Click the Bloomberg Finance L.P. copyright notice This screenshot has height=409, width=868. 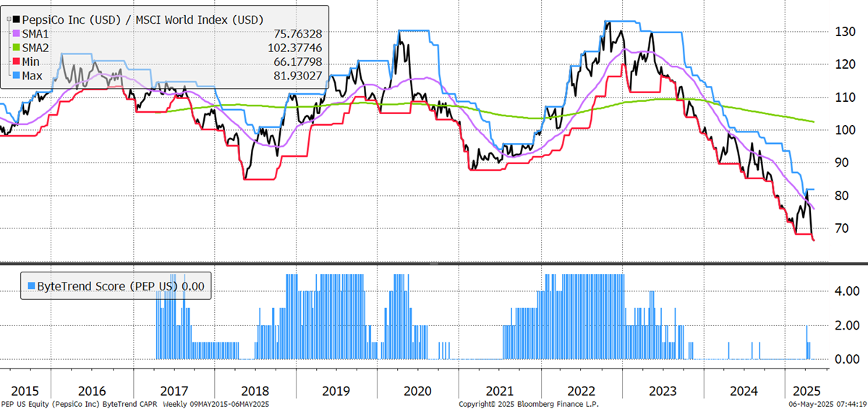(x=529, y=404)
